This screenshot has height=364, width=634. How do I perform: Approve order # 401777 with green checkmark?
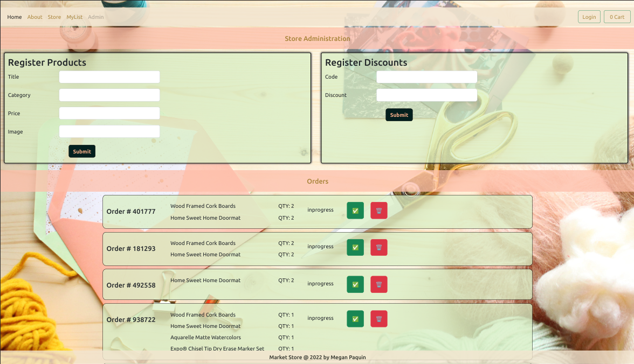click(355, 211)
